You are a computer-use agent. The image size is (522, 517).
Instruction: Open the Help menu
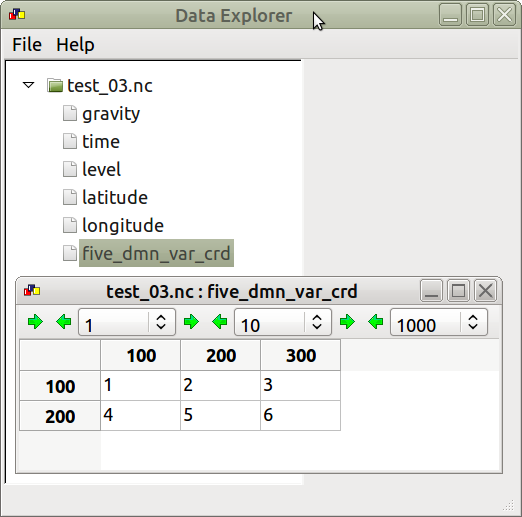[75, 45]
